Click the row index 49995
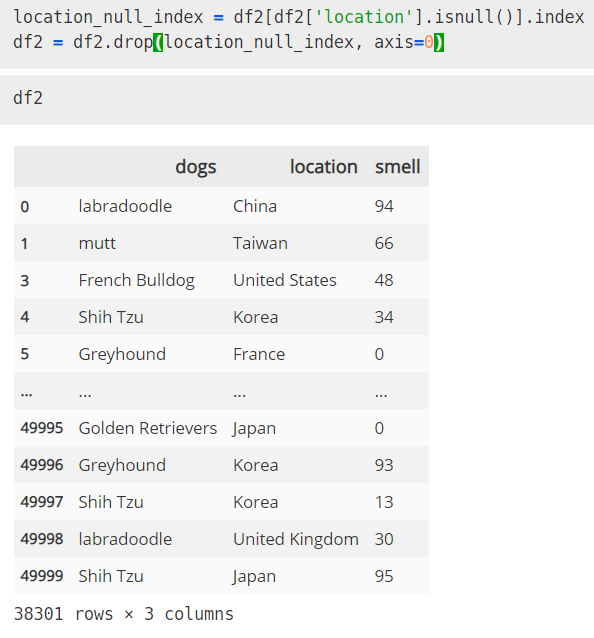Image resolution: width=594 pixels, height=638 pixels. coord(42,428)
